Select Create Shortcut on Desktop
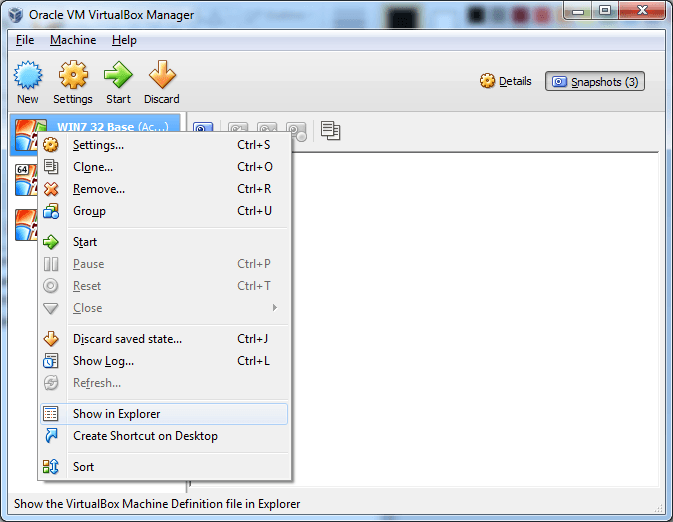Screen dimensions: 673x522 [145, 436]
